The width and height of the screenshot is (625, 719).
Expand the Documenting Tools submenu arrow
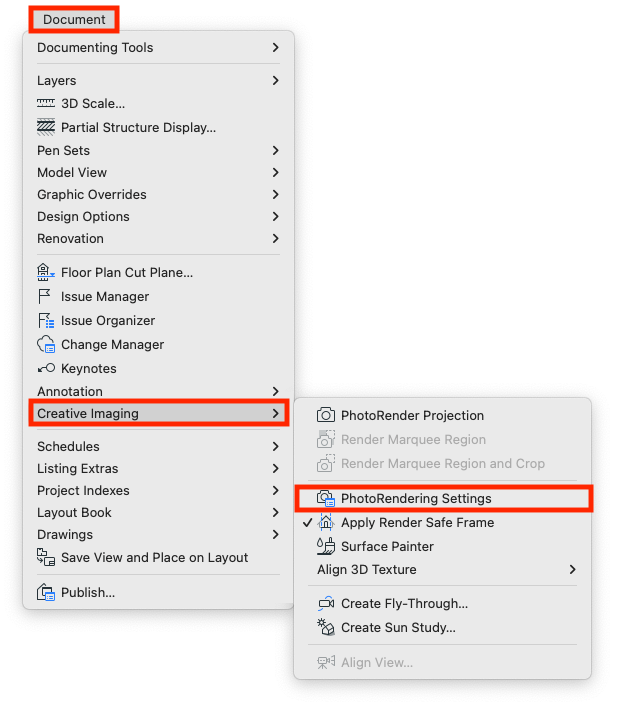click(275, 47)
